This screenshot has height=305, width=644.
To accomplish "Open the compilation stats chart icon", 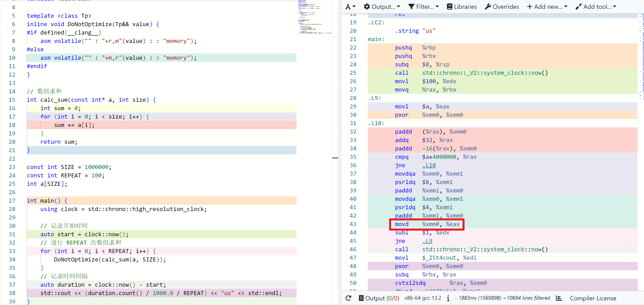I will [559, 298].
